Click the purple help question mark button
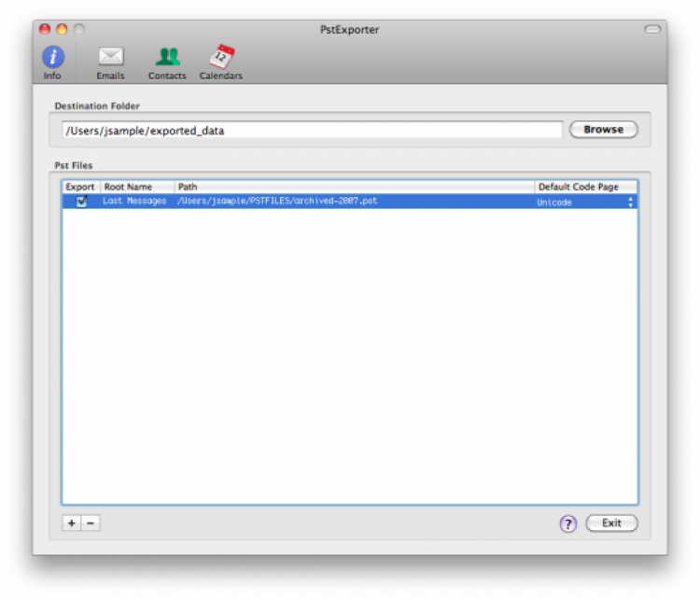The image size is (700, 600). [567, 523]
